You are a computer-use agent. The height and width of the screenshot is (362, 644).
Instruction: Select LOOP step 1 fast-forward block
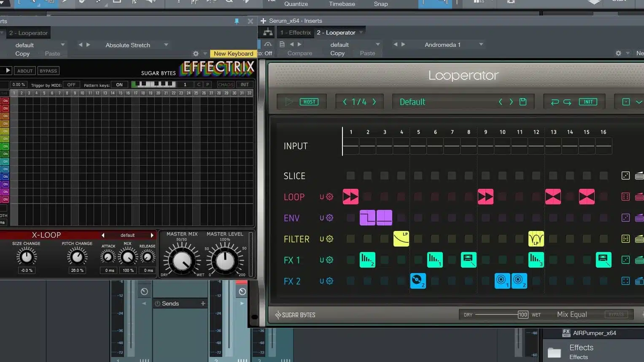pyautogui.click(x=350, y=197)
